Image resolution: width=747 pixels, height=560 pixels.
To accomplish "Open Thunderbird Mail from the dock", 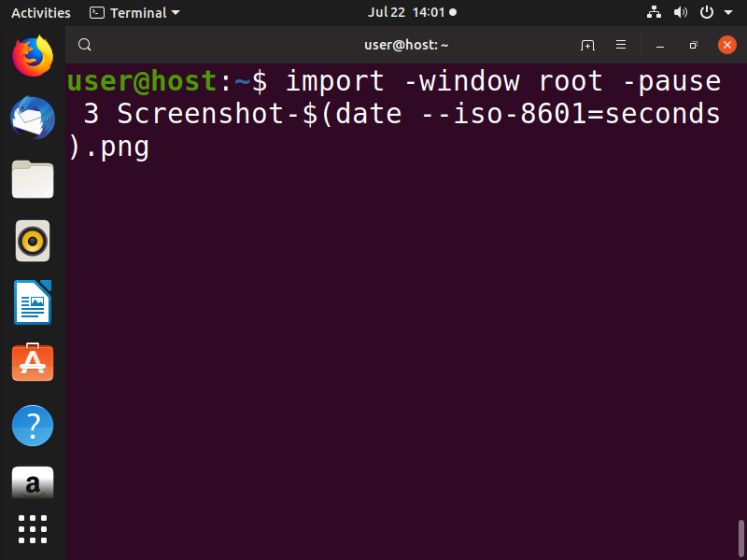I will (33, 118).
